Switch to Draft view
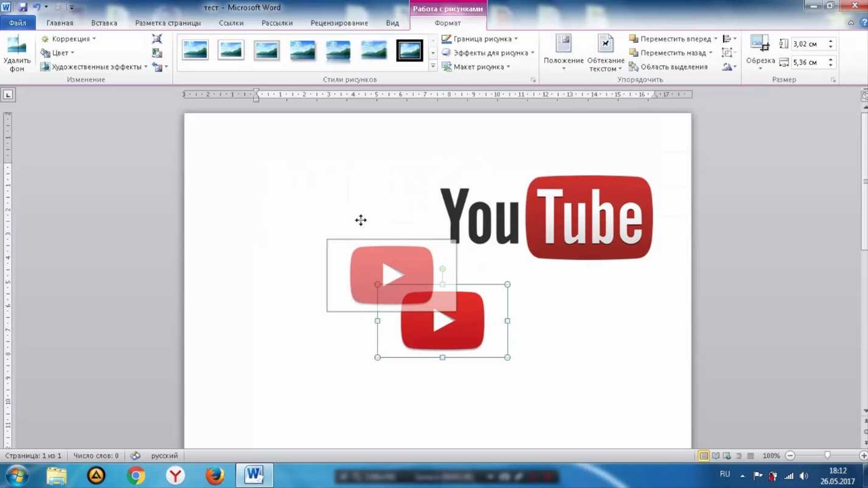 pos(751,456)
